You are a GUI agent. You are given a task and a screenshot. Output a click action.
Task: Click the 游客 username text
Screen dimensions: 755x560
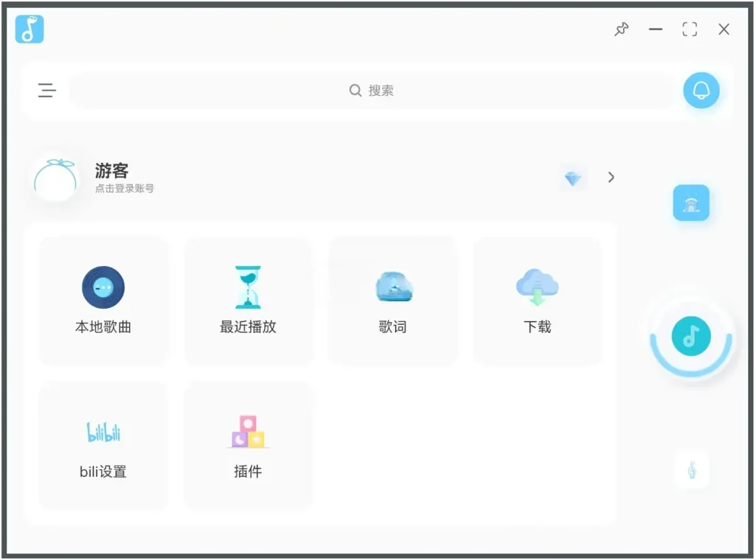(x=112, y=170)
